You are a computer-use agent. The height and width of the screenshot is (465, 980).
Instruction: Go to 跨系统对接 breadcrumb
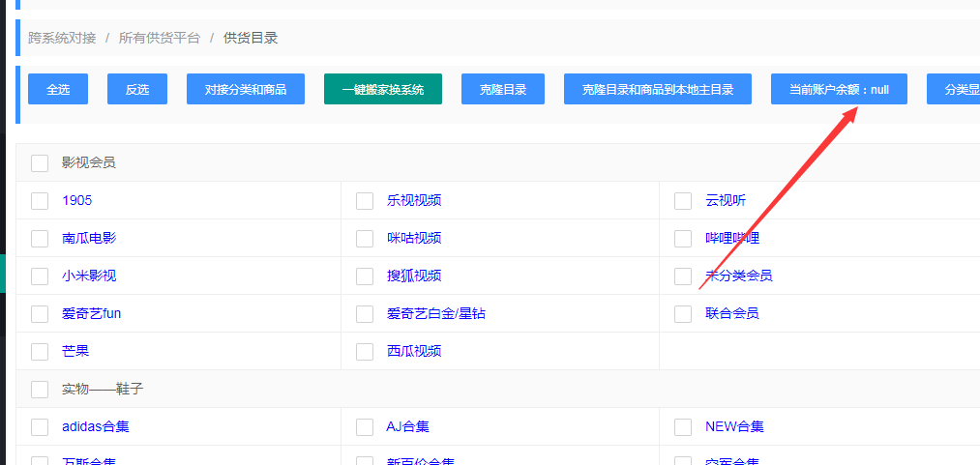[x=62, y=38]
